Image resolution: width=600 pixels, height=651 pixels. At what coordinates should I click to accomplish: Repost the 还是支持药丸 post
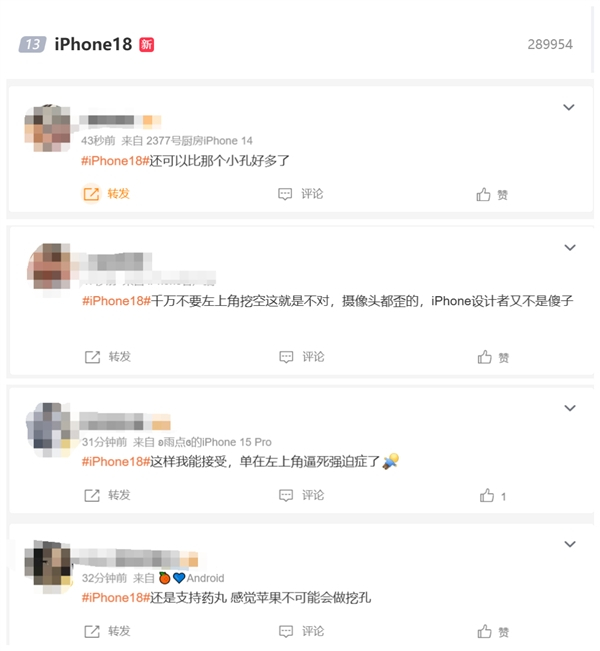107,631
